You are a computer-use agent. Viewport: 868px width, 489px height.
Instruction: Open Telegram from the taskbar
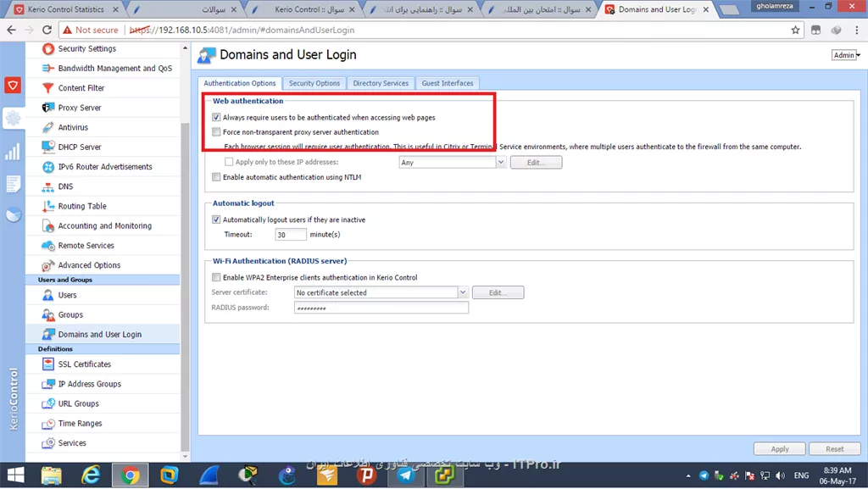click(x=406, y=475)
